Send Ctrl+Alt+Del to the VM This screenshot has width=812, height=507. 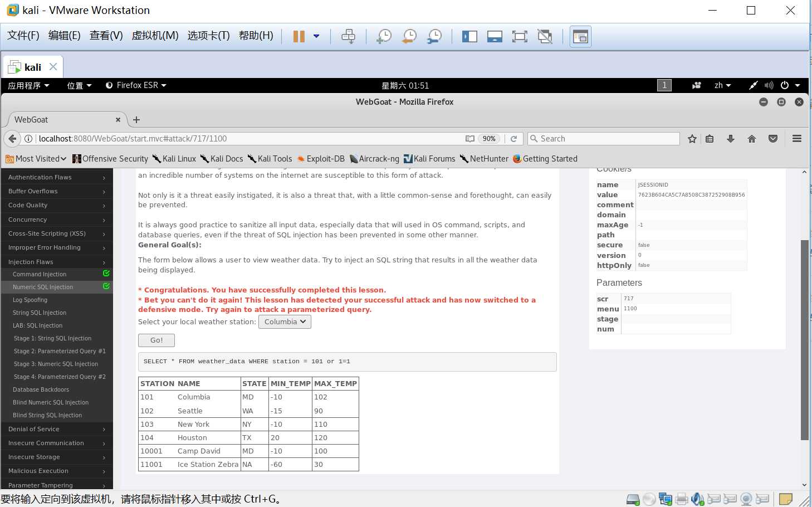click(348, 37)
